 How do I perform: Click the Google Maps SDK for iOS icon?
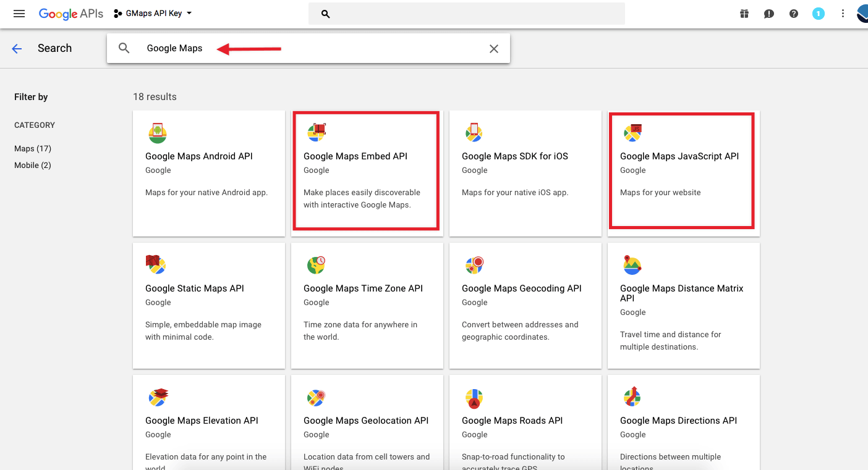coord(474,133)
